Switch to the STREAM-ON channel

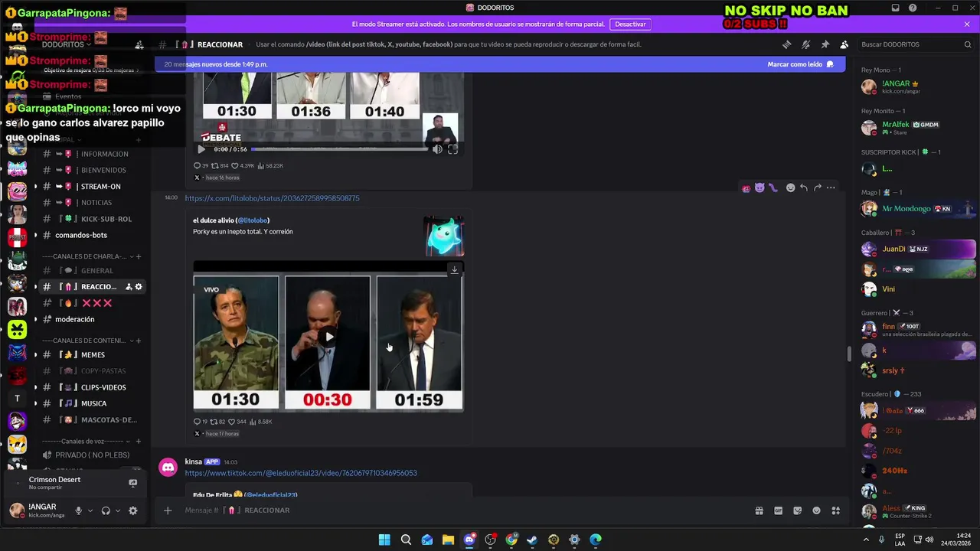[x=91, y=186]
